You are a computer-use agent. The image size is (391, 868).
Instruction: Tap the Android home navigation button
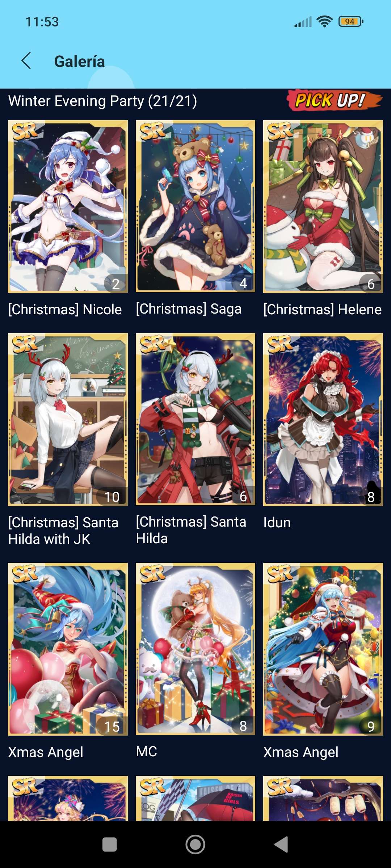[195, 845]
